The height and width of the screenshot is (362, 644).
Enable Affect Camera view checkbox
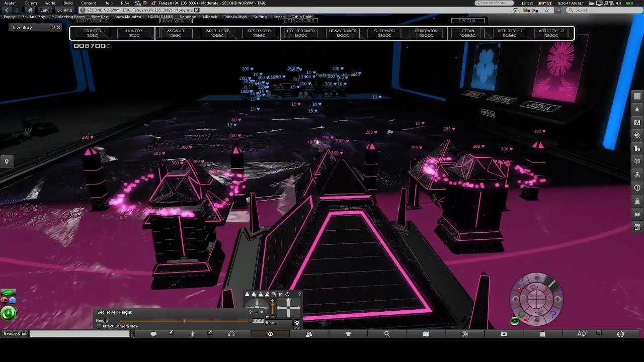(99, 326)
